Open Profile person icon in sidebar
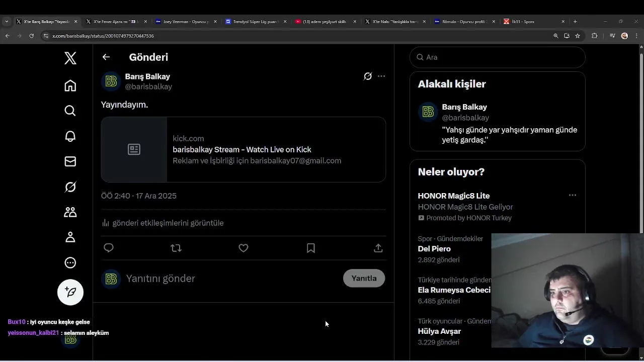The width and height of the screenshot is (644, 362). (x=70, y=237)
